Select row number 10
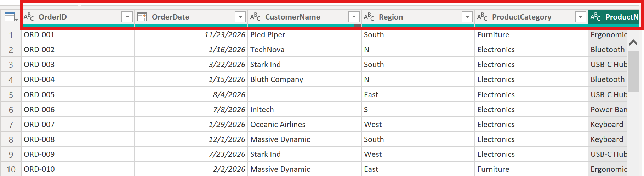 (x=11, y=169)
